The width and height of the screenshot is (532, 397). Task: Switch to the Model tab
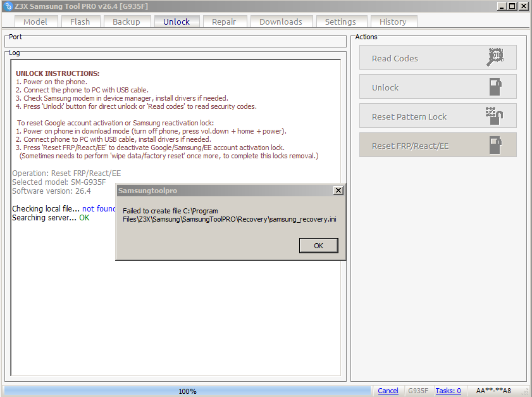[35, 22]
